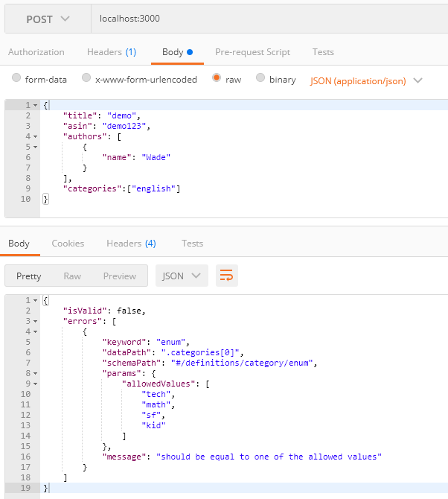Viewport: 448px width, 499px height.
Task: Select the request Body tab
Action: [x=177, y=52]
